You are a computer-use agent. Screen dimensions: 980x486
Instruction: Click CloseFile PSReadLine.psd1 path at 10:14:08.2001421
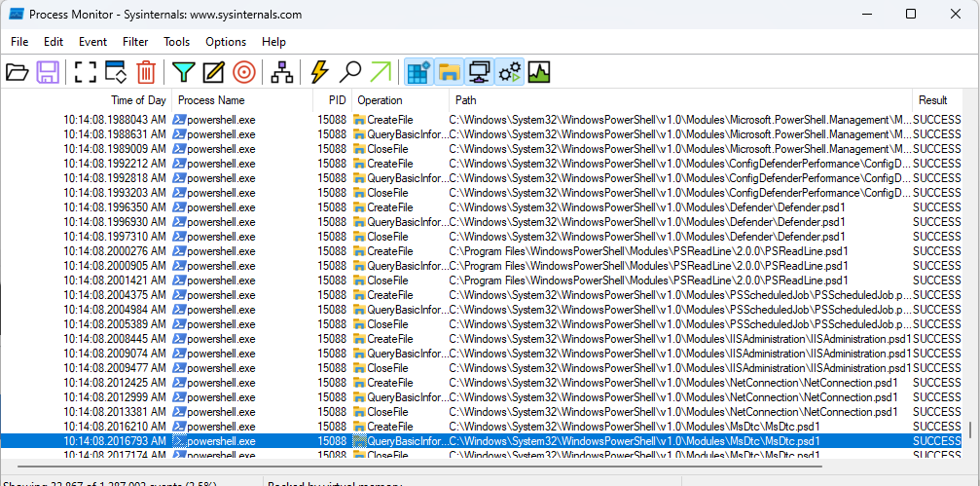click(x=649, y=280)
